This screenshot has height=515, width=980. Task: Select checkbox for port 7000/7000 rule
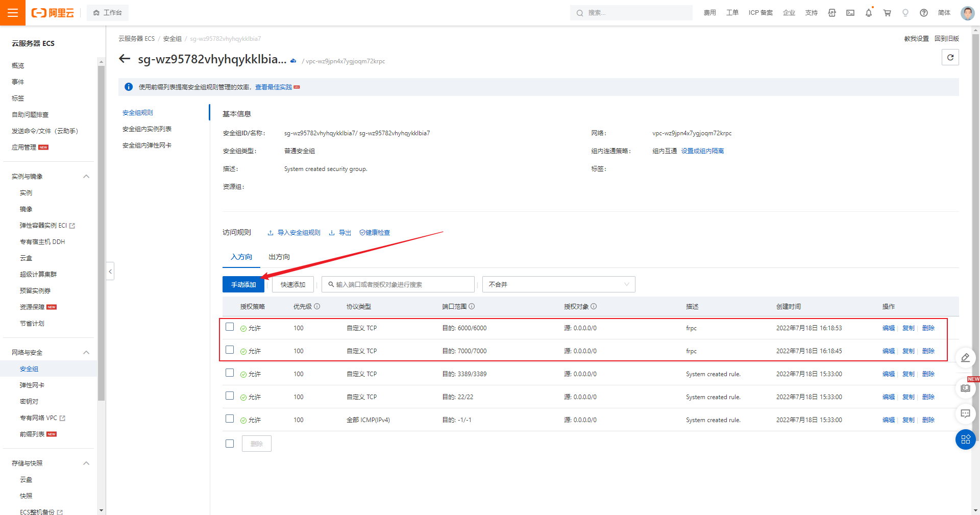[x=230, y=350]
